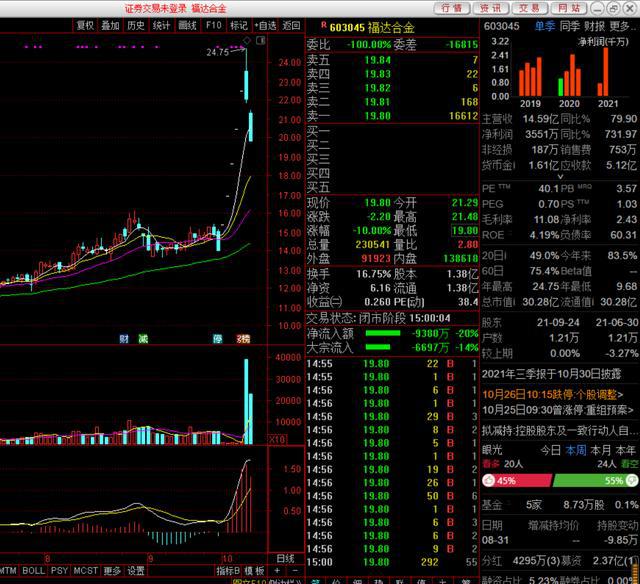640x584 pixels.
Task: Click the bearish thumb icon at 55%
Action: [x=631, y=480]
